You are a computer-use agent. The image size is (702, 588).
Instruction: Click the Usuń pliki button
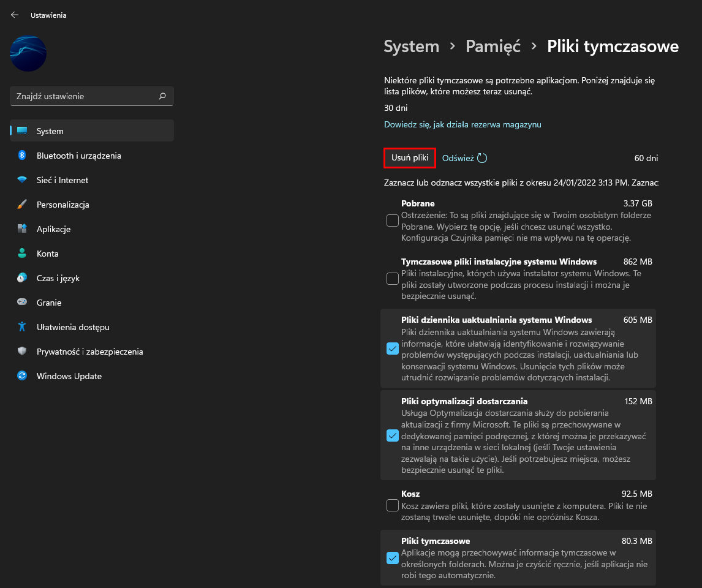(x=410, y=157)
